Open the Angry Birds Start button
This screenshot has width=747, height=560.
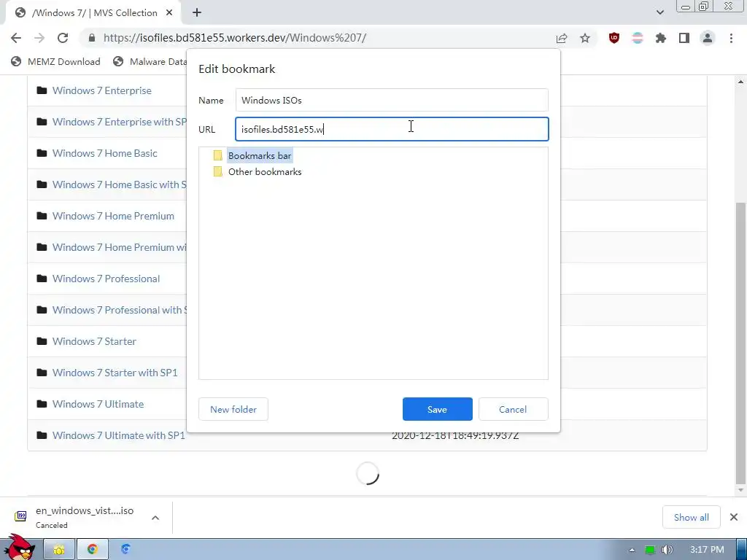coord(20,547)
